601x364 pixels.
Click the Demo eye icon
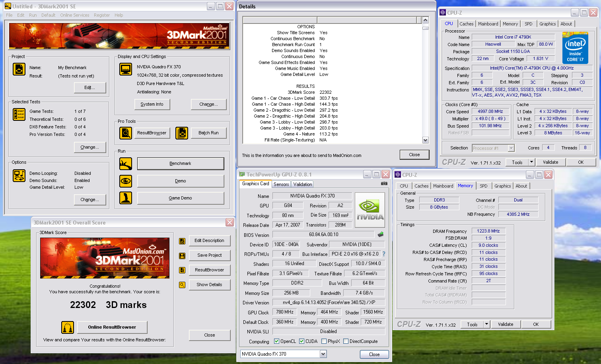[126, 181]
